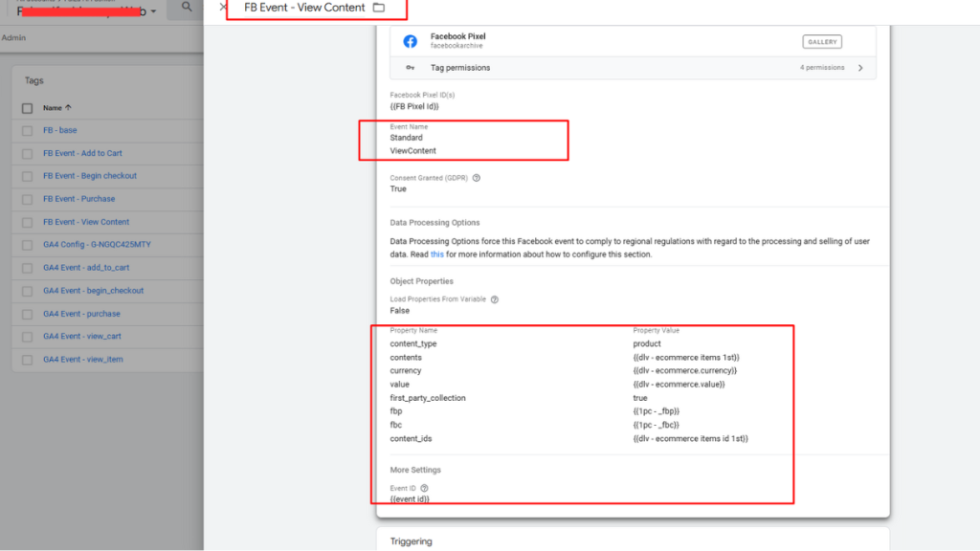Expand Tag permissions chevron

point(860,68)
